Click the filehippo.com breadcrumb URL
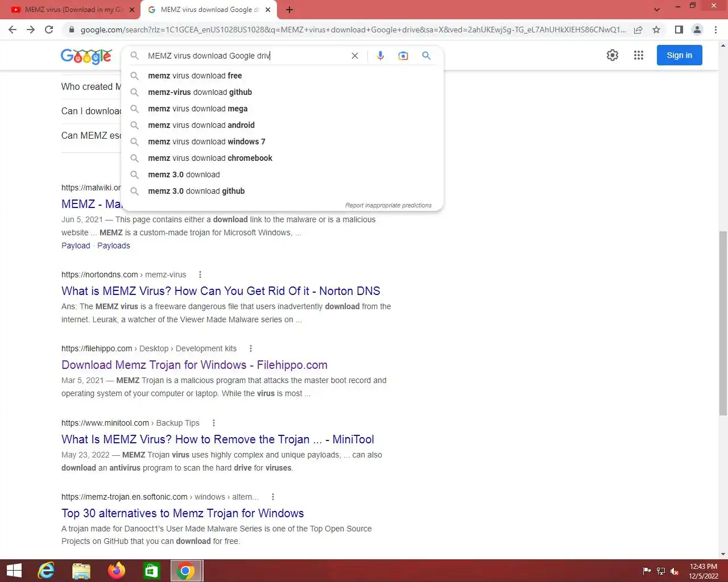This screenshot has height=582, width=728. click(149, 348)
